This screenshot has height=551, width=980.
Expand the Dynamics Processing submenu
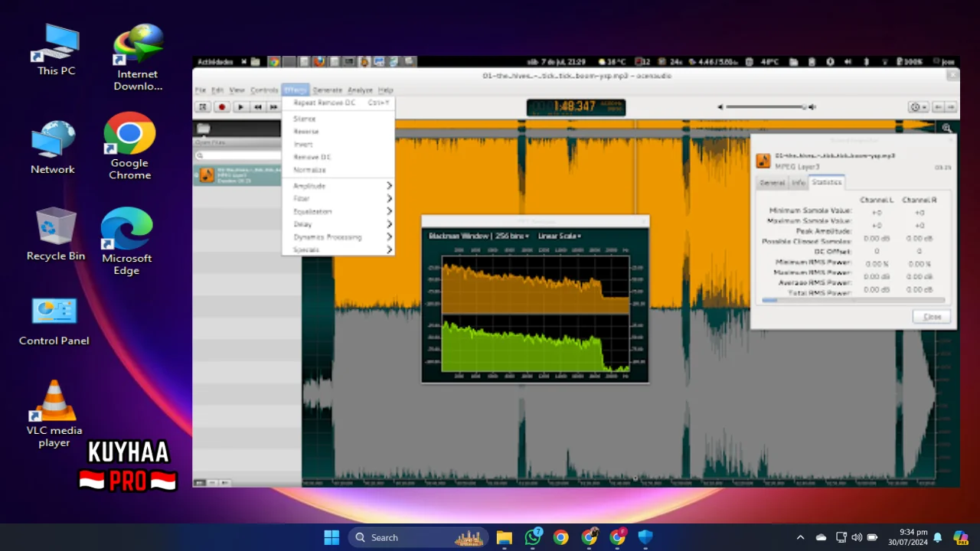pos(338,237)
